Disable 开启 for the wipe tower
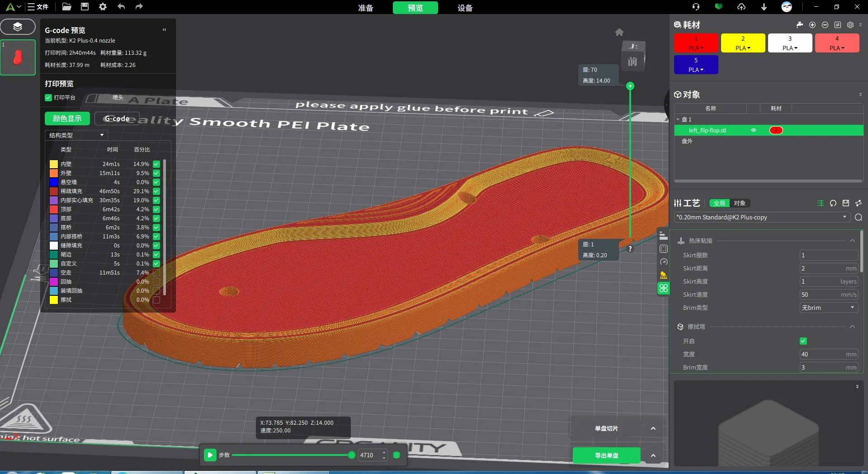The width and height of the screenshot is (868, 474). [x=804, y=341]
